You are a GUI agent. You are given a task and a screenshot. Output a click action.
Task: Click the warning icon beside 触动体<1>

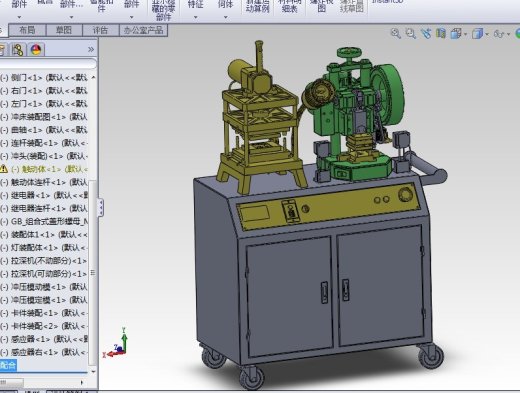tap(4, 169)
